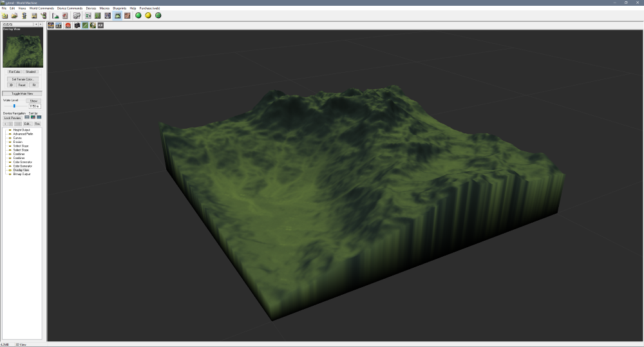Open the device selector dropdown field

pyautogui.click(x=18, y=24)
